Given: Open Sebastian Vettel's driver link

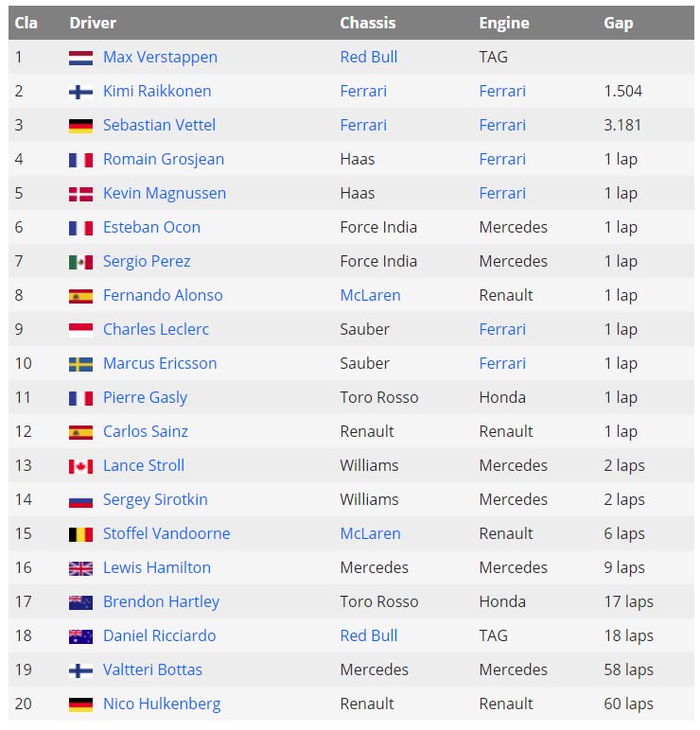Looking at the screenshot, I should pos(159,125).
